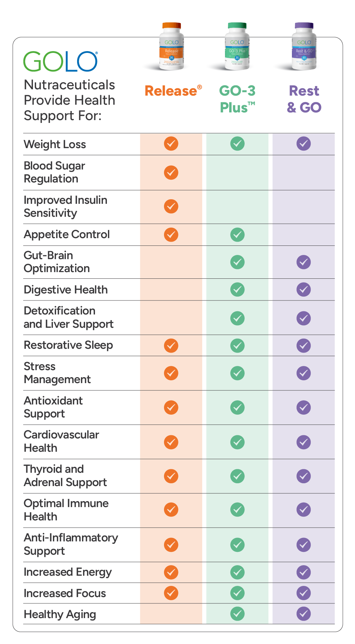Click the orange Blood Sugar Regulation checkmark
Viewport: 355px width, 644px height.
[x=171, y=172]
